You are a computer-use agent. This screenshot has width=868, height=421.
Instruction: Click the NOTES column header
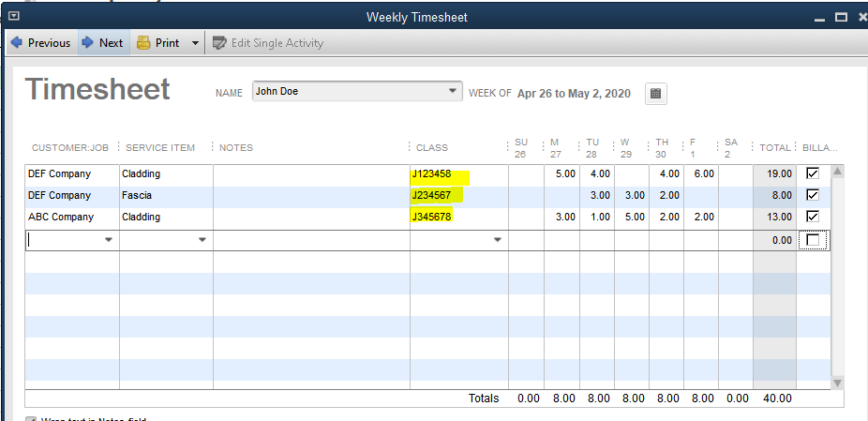pos(236,148)
